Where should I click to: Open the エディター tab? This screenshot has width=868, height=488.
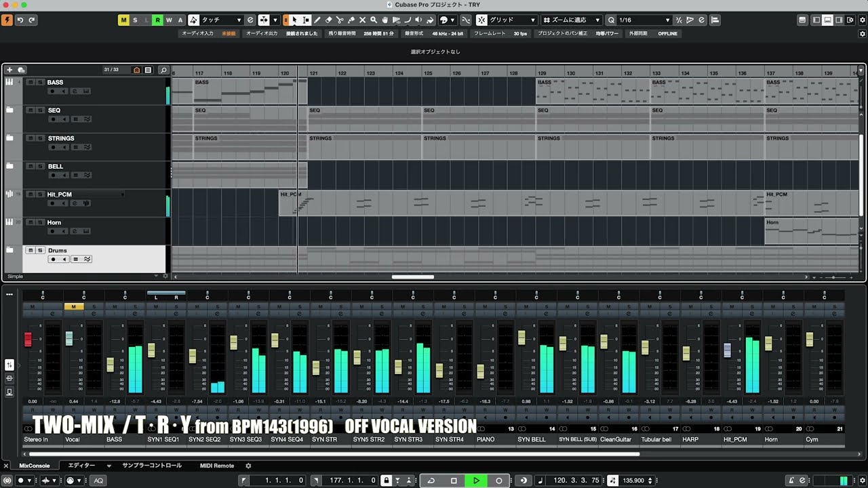(x=82, y=466)
